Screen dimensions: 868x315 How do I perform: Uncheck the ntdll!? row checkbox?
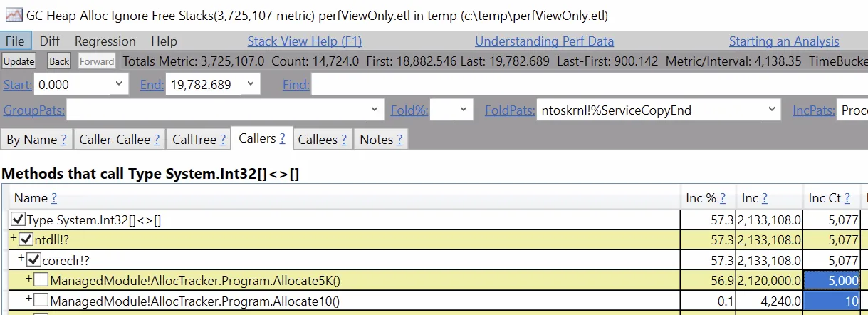(26, 240)
